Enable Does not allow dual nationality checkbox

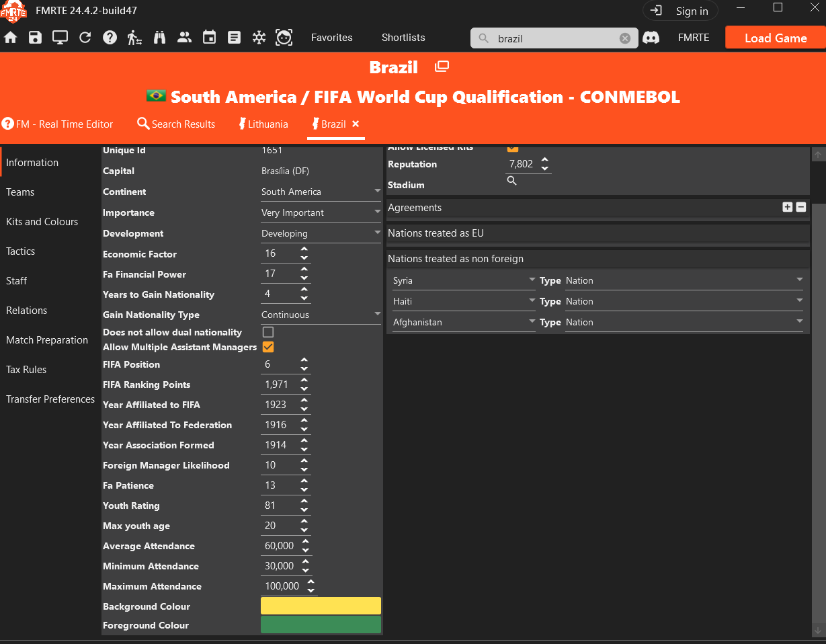click(268, 332)
